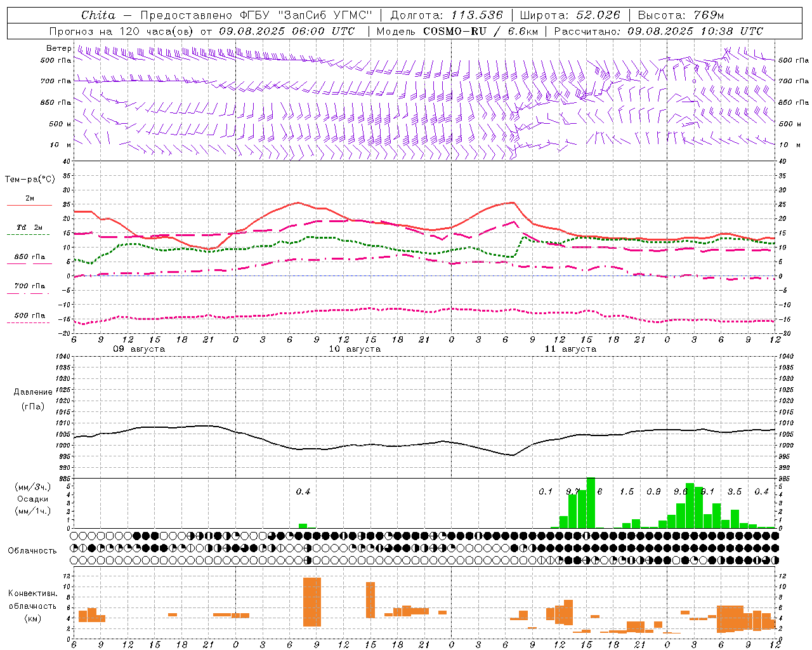
Task: Click the tallest green precipitation bar
Action: 591,503
